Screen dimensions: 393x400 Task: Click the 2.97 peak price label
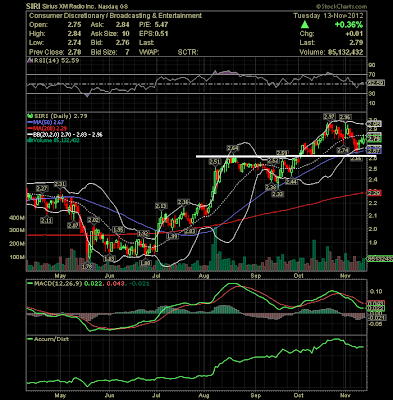pyautogui.click(x=329, y=117)
